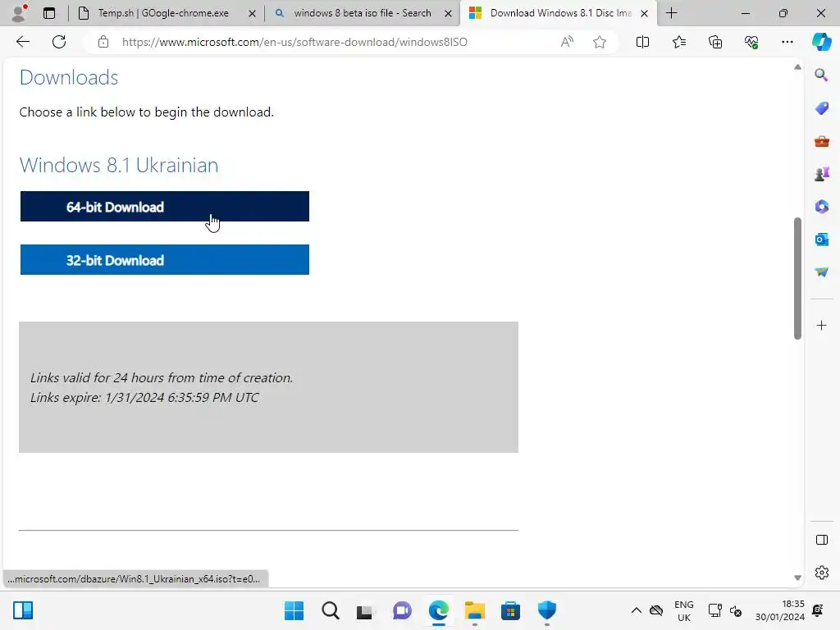Click the page vertical scrollbar thumb

(797, 278)
